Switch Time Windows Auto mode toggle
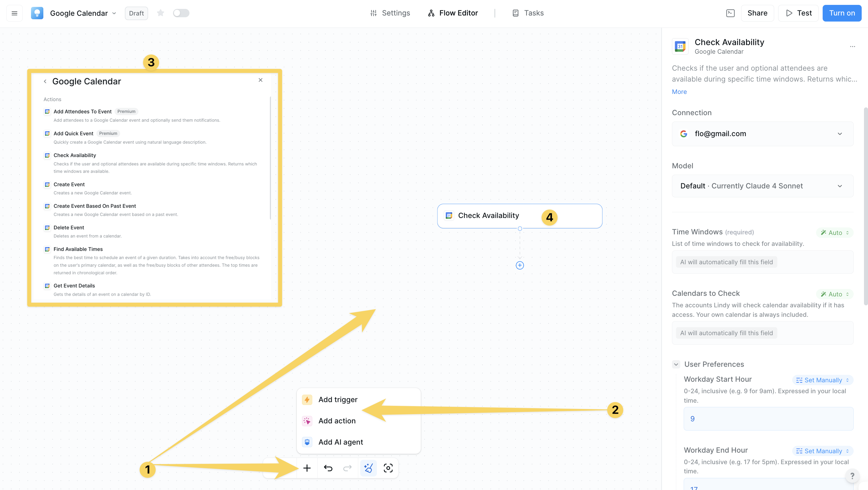This screenshot has height=490, width=868. coord(835,233)
